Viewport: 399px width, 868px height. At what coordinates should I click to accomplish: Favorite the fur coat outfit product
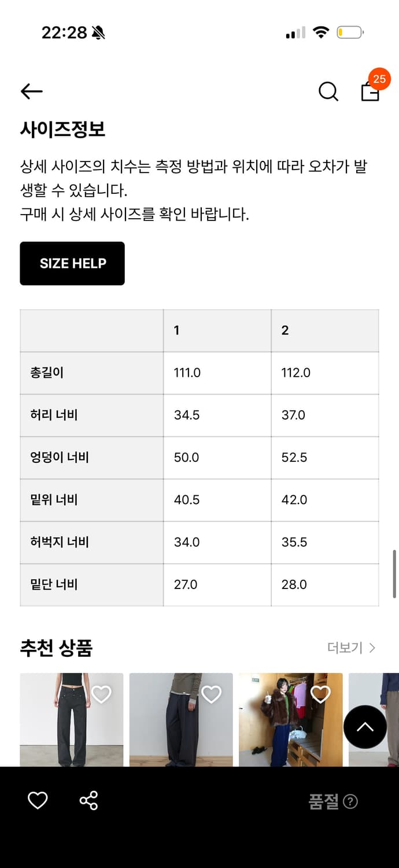click(320, 694)
